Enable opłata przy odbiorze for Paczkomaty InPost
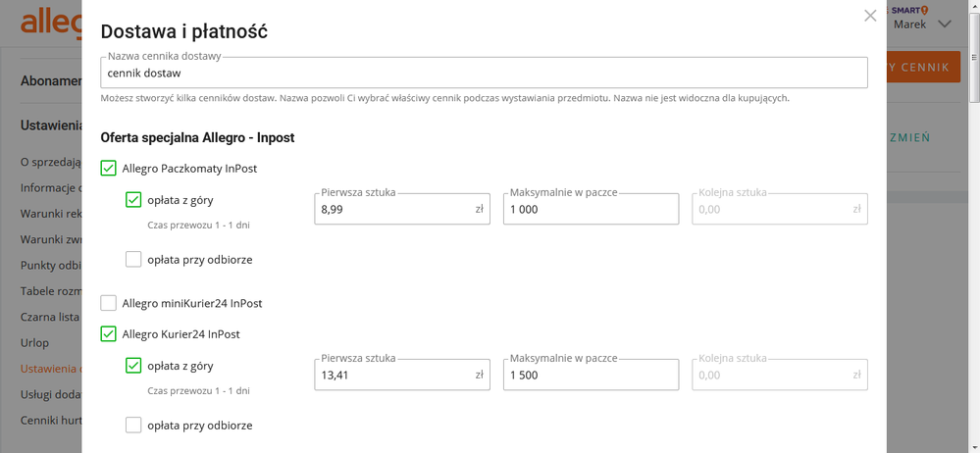Image resolution: width=980 pixels, height=453 pixels. (x=133, y=260)
